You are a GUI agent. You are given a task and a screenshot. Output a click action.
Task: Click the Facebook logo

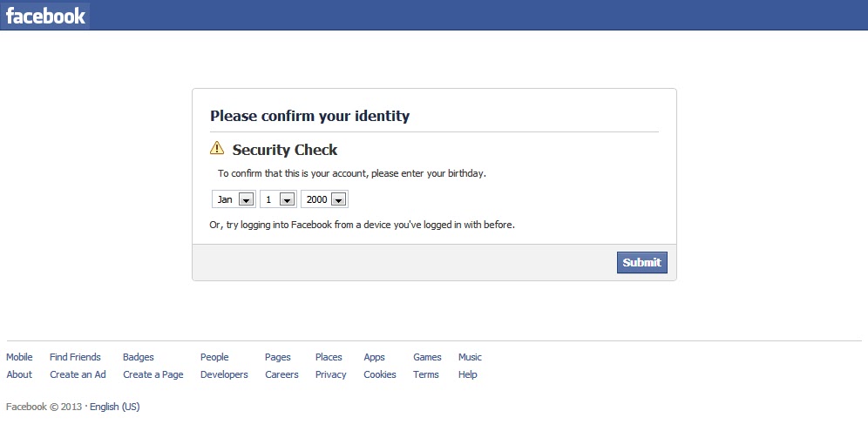click(x=45, y=16)
